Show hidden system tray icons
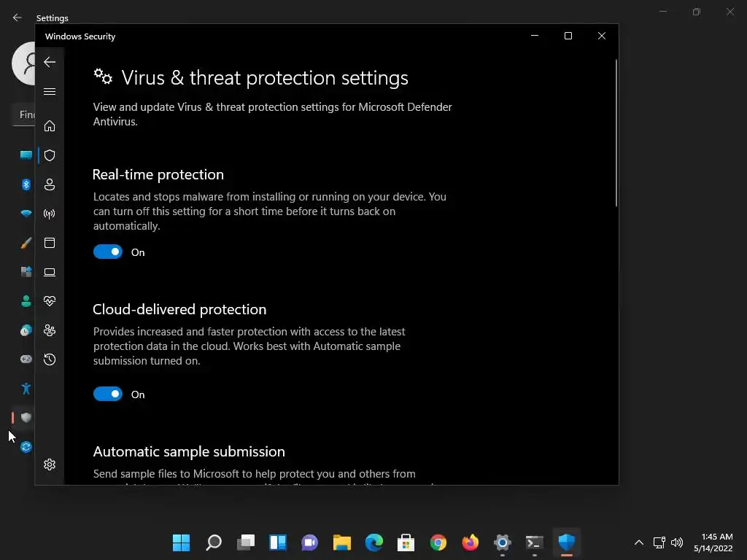 [x=639, y=542]
